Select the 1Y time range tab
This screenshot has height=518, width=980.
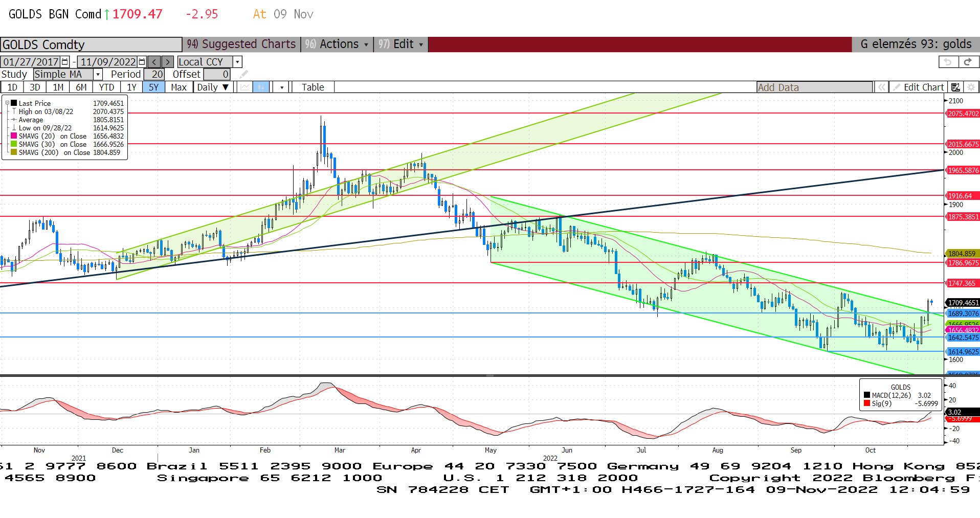click(131, 87)
